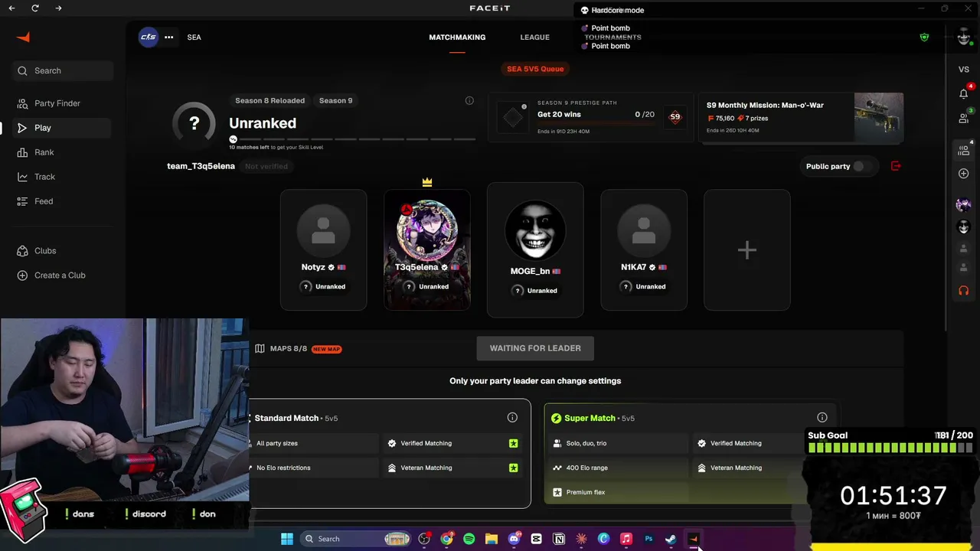Open Steam from the taskbar
980x551 pixels.
(x=671, y=539)
